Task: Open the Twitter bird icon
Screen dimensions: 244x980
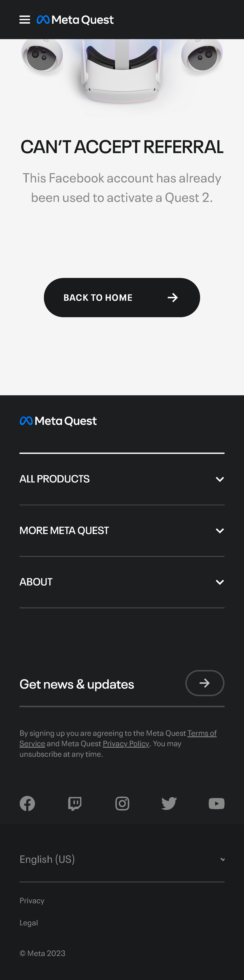Action: click(x=169, y=804)
